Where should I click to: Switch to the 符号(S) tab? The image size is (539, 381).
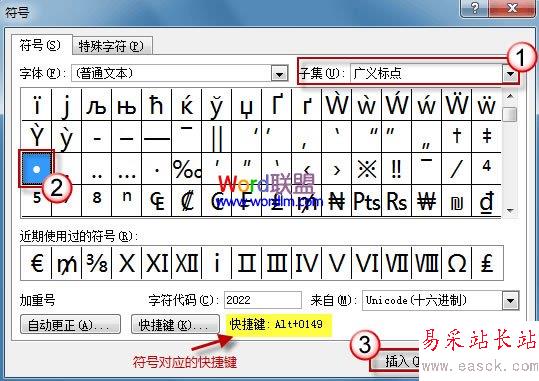click(41, 45)
